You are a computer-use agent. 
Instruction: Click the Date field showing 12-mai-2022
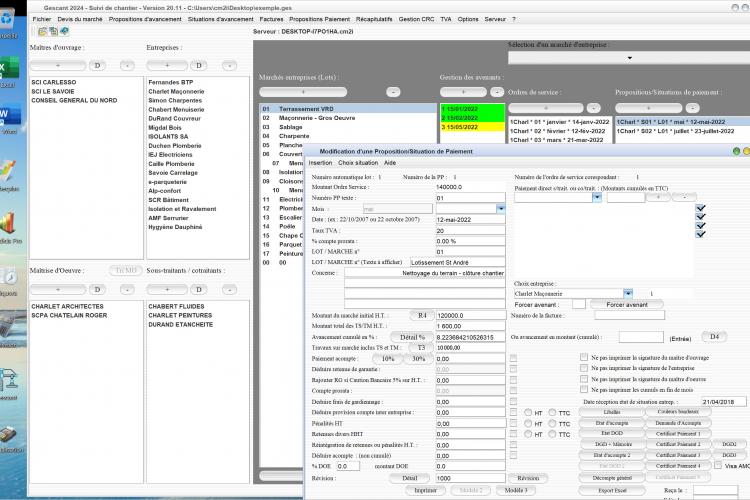(470, 220)
